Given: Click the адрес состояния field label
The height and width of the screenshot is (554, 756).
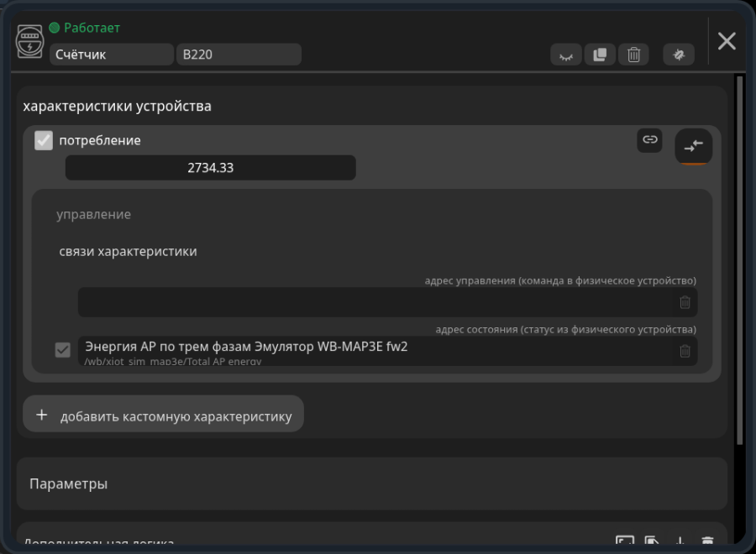Looking at the screenshot, I should point(566,330).
